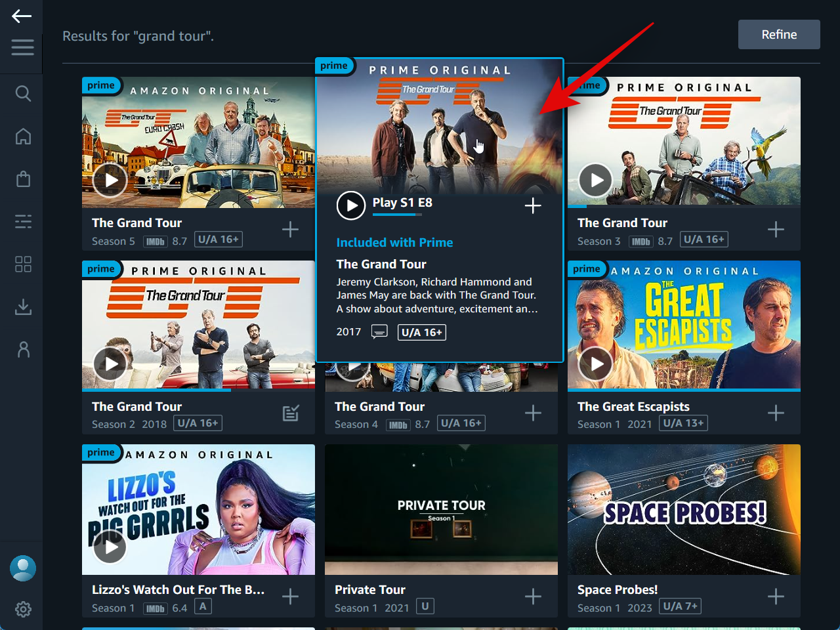Open Search from the sidebar

[x=23, y=93]
